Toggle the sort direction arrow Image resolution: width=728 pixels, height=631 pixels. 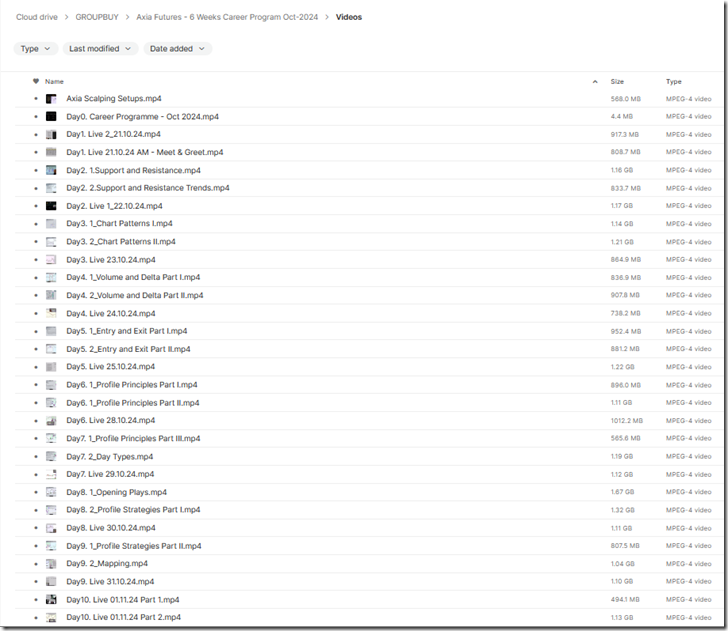(595, 82)
